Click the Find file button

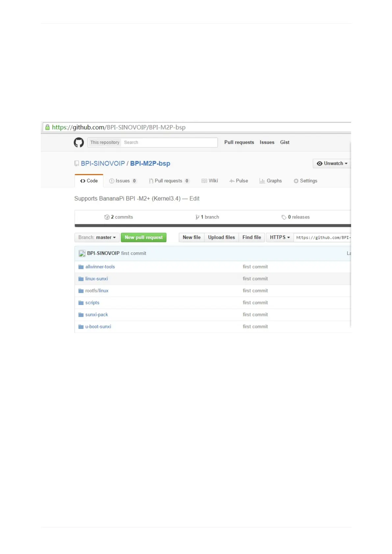(252, 238)
